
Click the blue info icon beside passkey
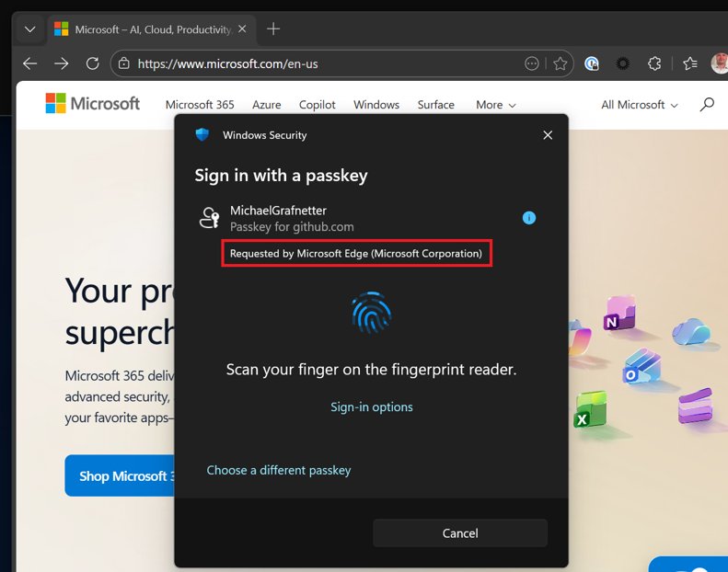529,218
